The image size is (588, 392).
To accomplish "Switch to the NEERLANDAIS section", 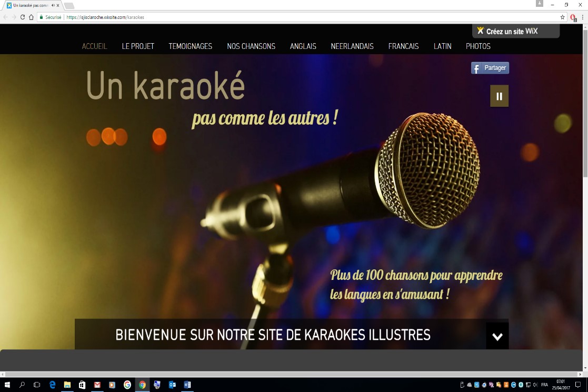I will (351, 46).
